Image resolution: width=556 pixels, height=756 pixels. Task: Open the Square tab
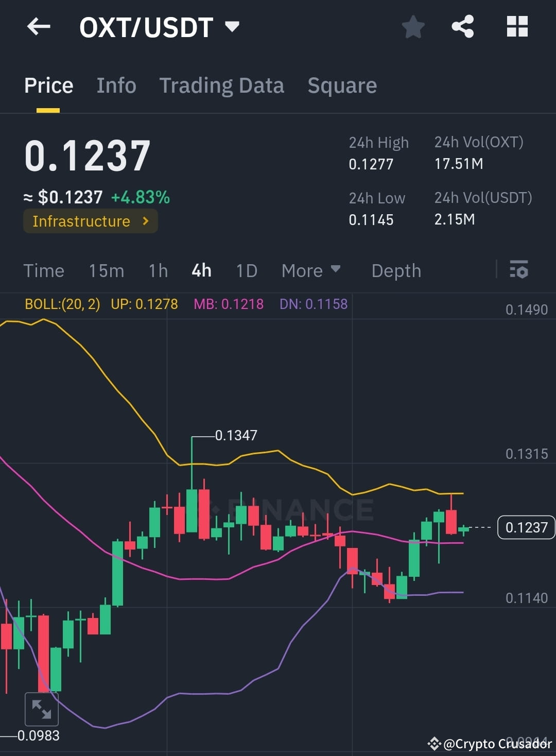(342, 85)
